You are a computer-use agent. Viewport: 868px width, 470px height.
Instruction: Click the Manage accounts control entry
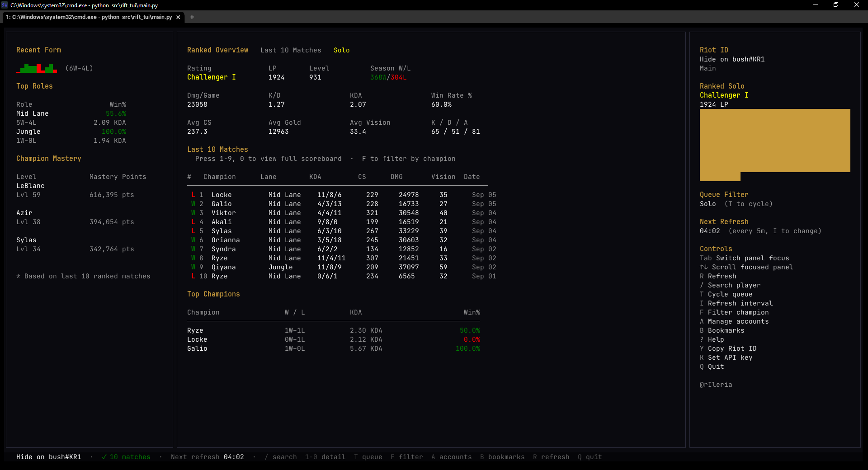coord(734,321)
